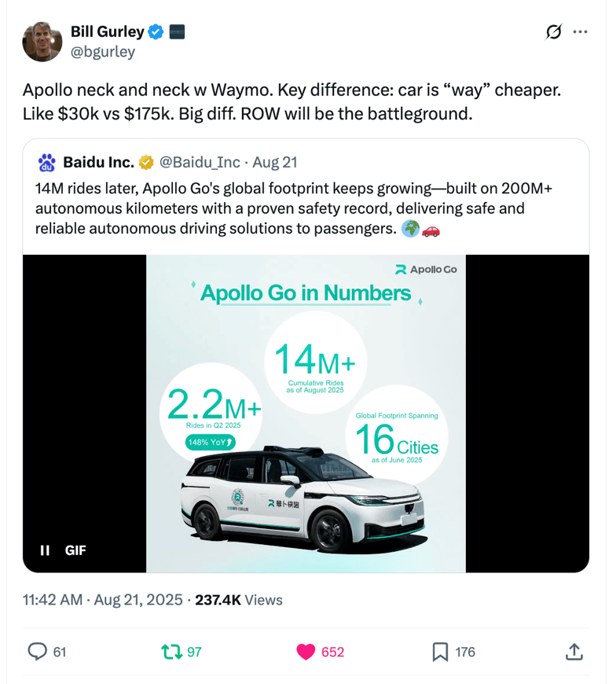Bookmark this tweet
Viewport: 616px width, 684px height.
(x=440, y=652)
